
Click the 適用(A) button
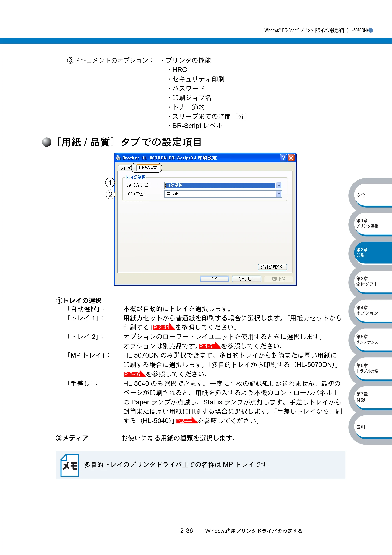[x=278, y=279]
